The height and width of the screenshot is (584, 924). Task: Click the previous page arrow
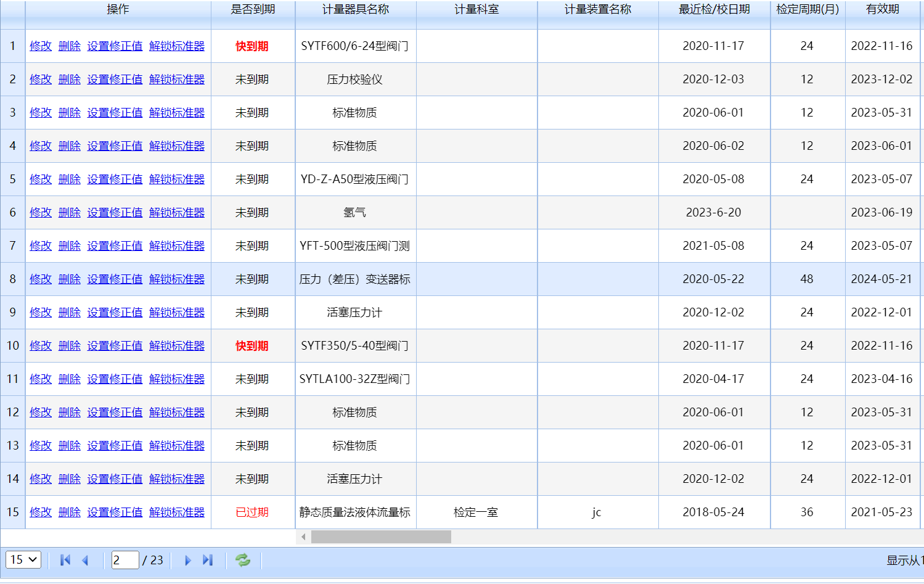coord(86,560)
